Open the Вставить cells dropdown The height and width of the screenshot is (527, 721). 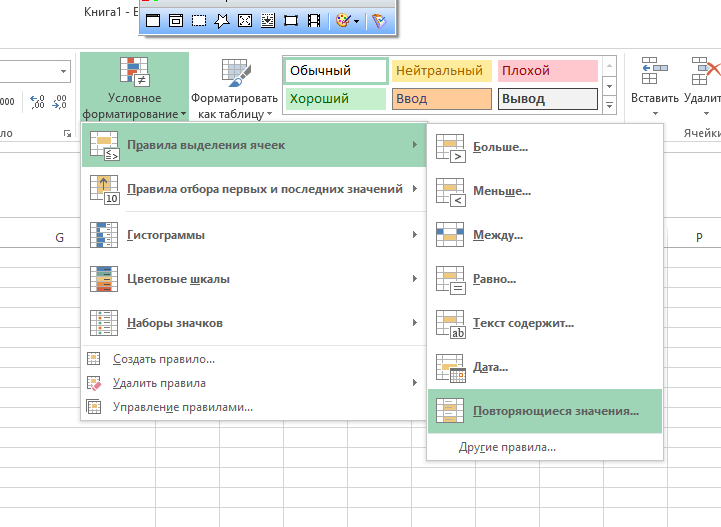[655, 113]
